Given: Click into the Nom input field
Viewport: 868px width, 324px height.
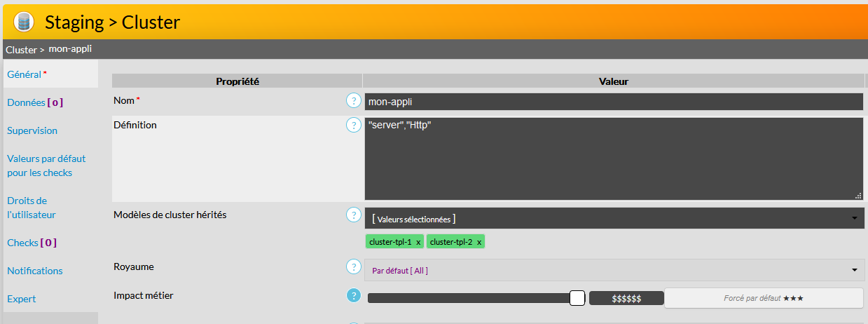Looking at the screenshot, I should tap(613, 102).
